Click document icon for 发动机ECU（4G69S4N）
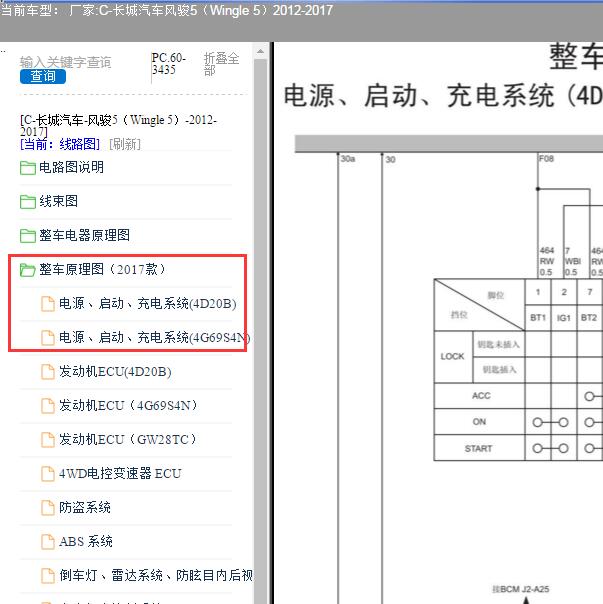 point(48,406)
